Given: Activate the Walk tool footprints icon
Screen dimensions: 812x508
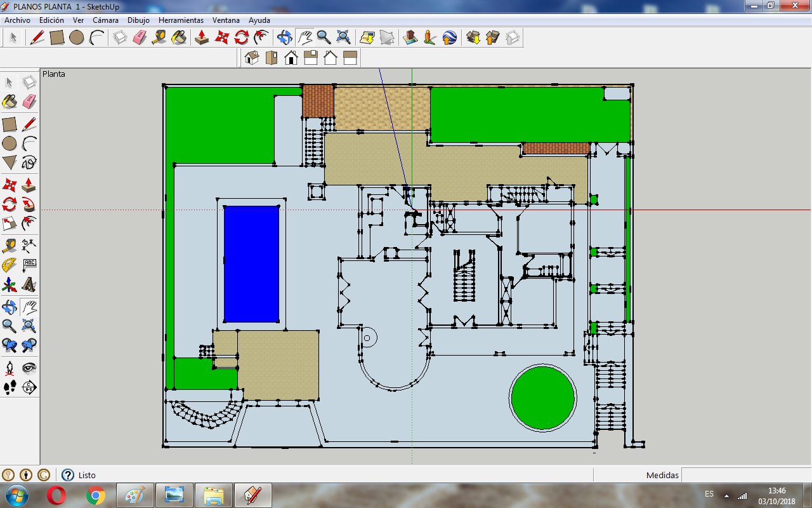Looking at the screenshot, I should click(x=10, y=387).
